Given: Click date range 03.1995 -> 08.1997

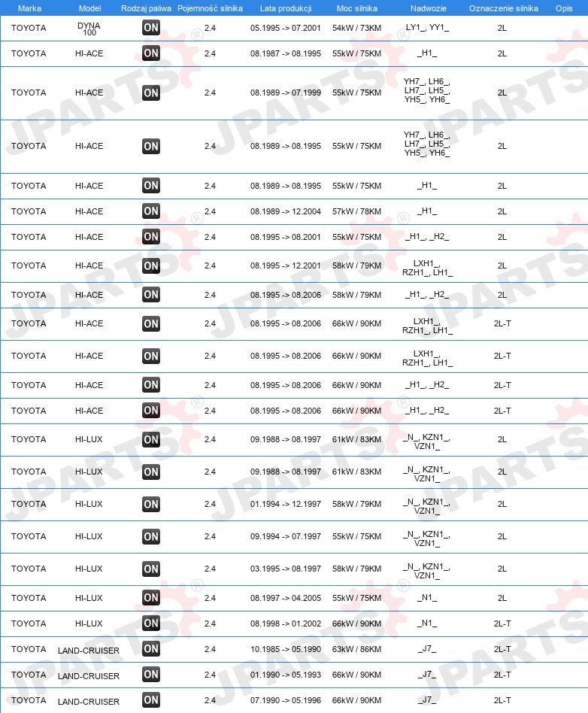Looking at the screenshot, I should click(x=286, y=569).
